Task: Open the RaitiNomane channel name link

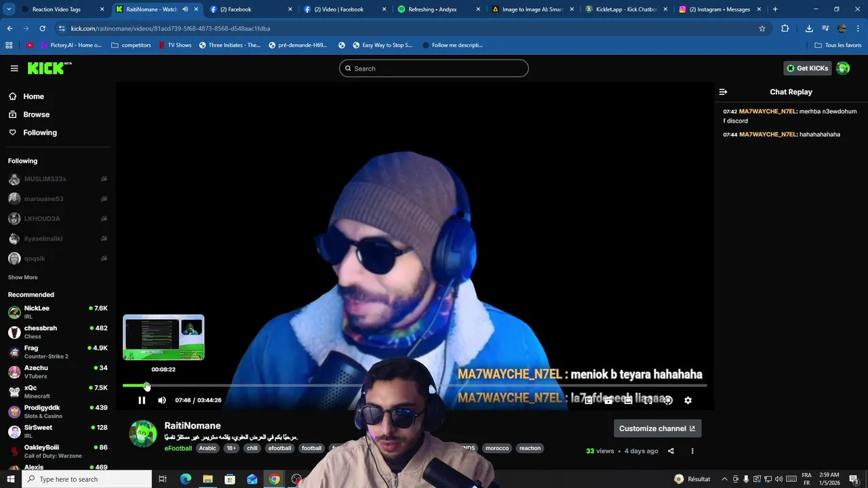Action: pos(193,426)
